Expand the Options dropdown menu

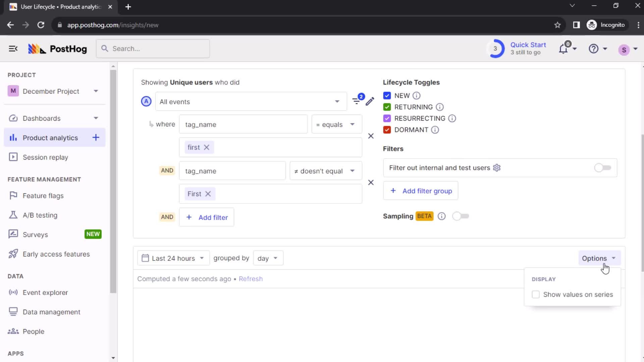click(x=599, y=258)
